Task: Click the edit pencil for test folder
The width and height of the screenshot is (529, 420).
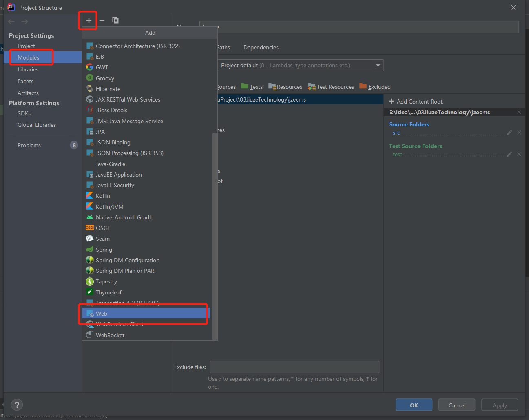Action: [509, 154]
